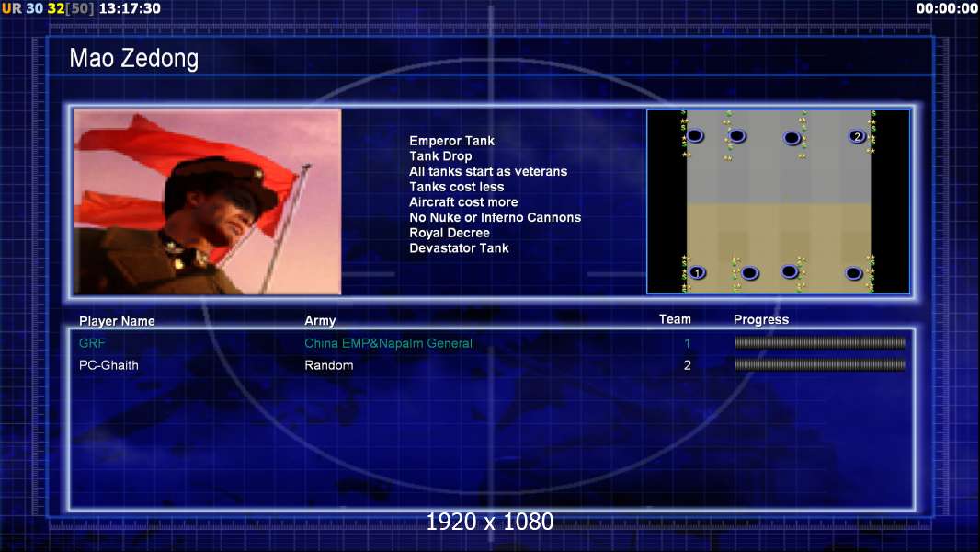The height and width of the screenshot is (552, 980).
Task: Click the 'Royal Decree' line
Action: (450, 233)
